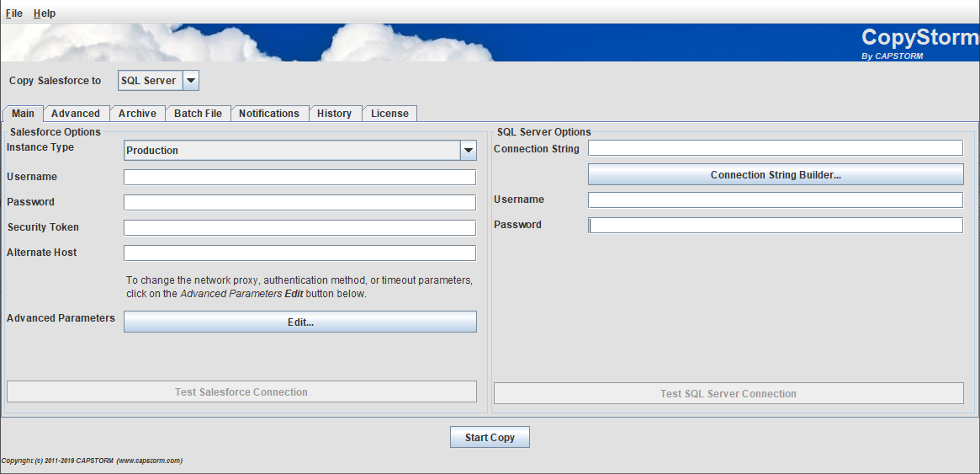
Task: Click the 'Copy Salesforce to' label
Action: click(55, 81)
